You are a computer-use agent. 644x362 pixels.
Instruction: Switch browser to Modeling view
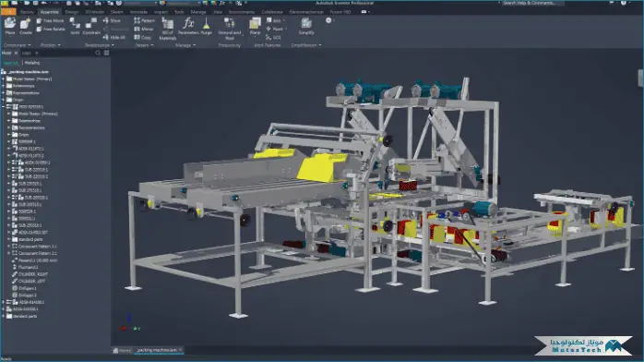[x=32, y=63]
